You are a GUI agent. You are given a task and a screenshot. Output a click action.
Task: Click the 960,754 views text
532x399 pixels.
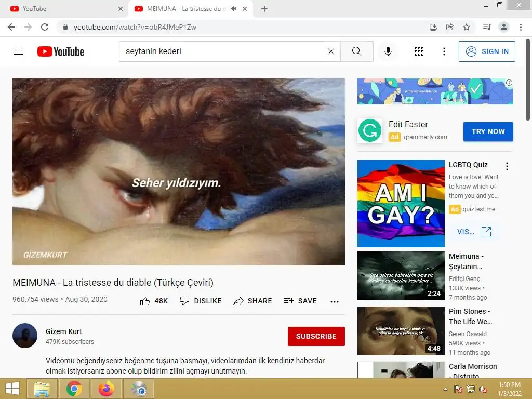[35, 299]
